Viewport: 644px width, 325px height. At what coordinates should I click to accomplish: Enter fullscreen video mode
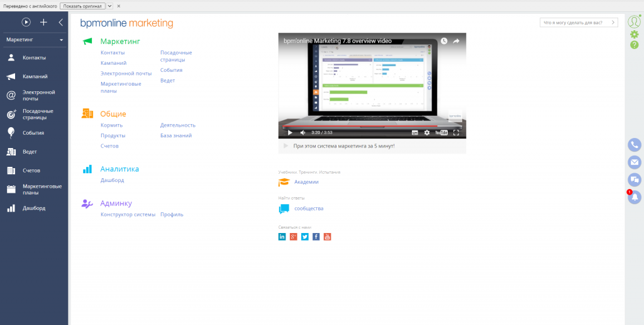point(456,132)
